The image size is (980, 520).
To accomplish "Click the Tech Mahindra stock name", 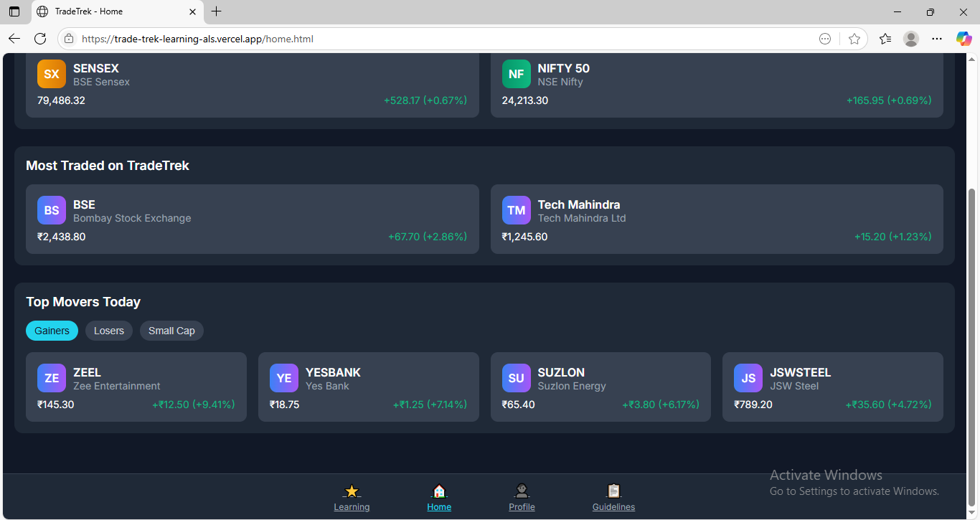I will (579, 204).
